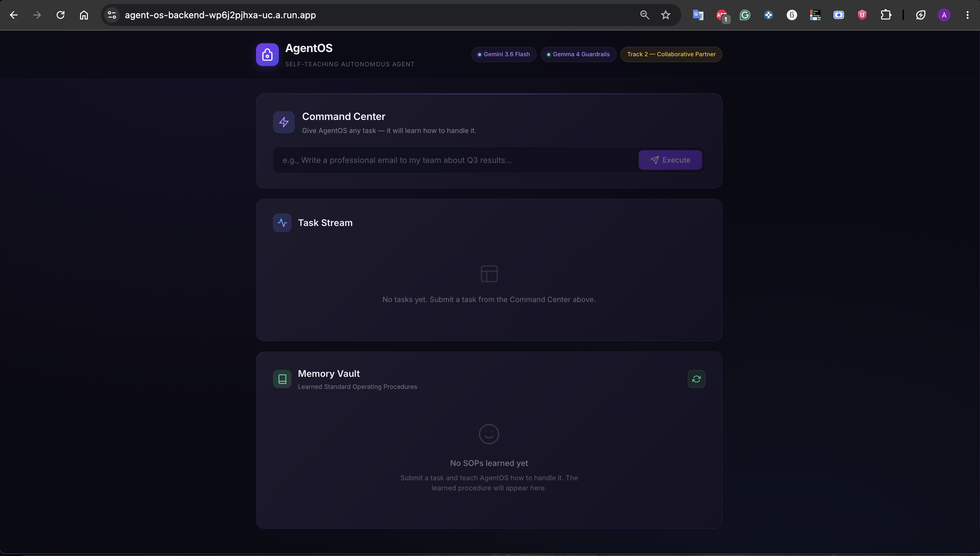Click the Task Stream pulse icon
This screenshot has width=980, height=556.
click(282, 223)
